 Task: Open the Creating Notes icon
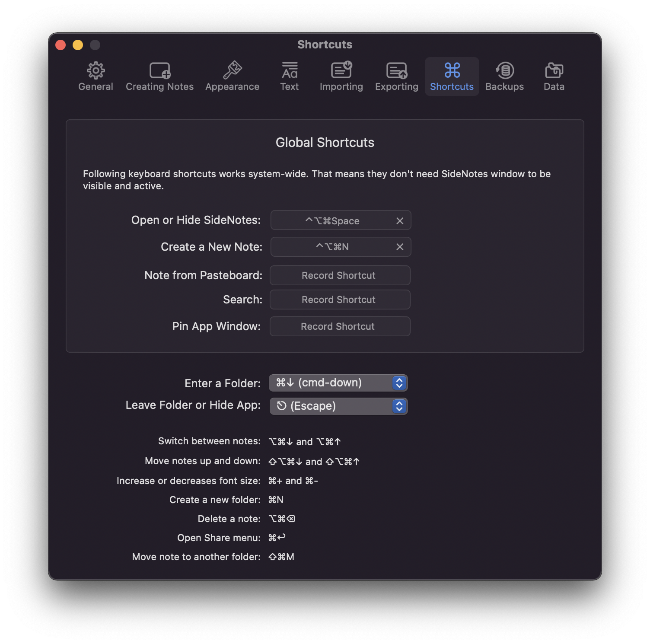point(160,70)
